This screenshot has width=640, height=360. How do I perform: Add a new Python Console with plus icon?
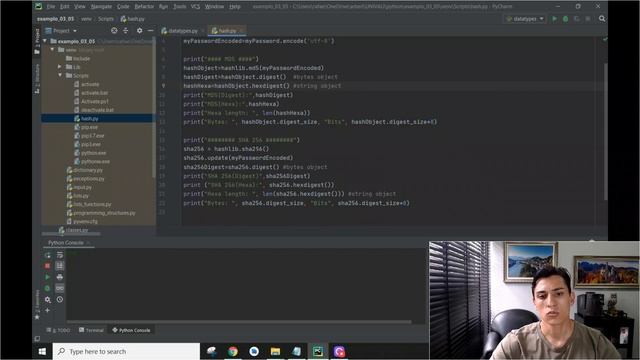[x=47, y=310]
